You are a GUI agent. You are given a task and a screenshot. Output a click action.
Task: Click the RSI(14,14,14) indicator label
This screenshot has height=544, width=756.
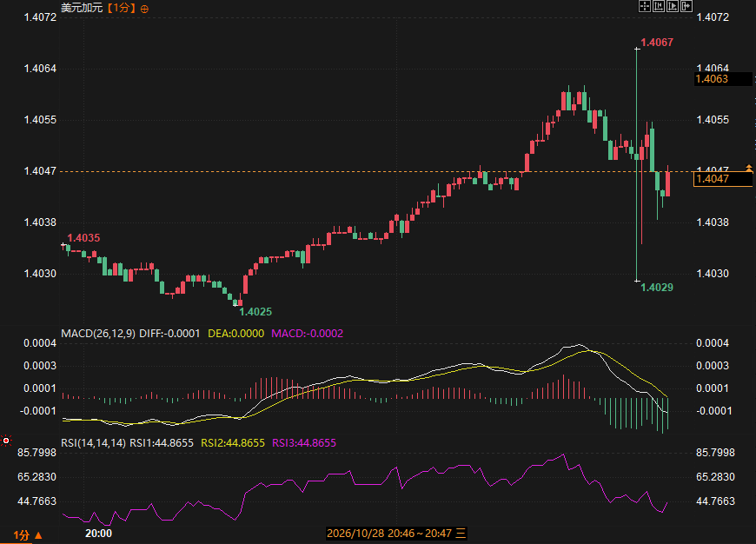pyautogui.click(x=94, y=442)
